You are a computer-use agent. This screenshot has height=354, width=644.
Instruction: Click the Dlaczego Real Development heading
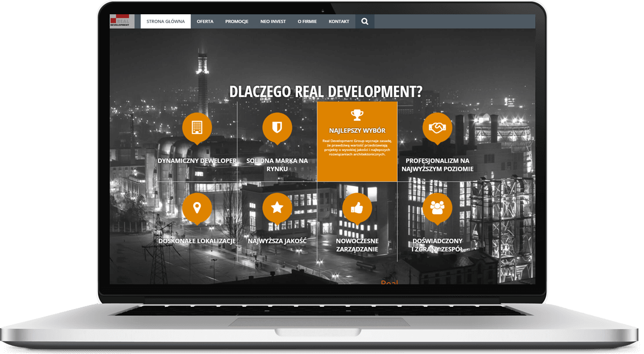point(326,91)
